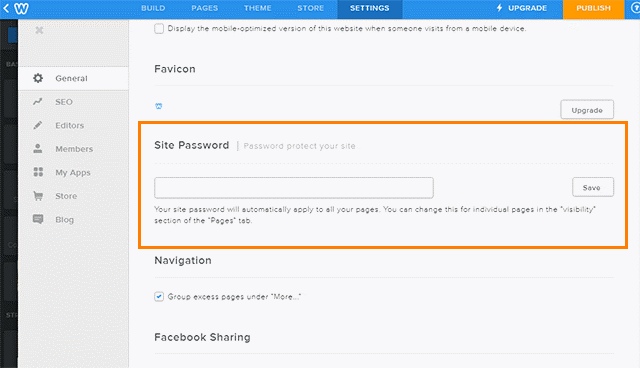Close the settings sidebar panel
Screen dimensions: 640x368
(x=39, y=30)
